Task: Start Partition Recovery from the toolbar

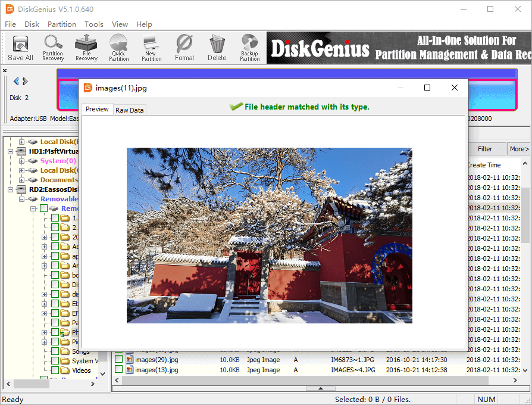Action: coord(53,48)
